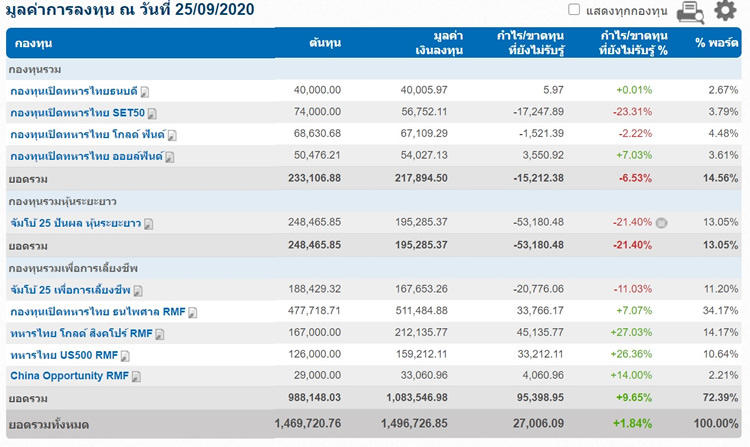Screen dimensions: 750x447
Task: Click Jumbo 25 RMF value 167,653.26
Action: pyautogui.click(x=421, y=289)
